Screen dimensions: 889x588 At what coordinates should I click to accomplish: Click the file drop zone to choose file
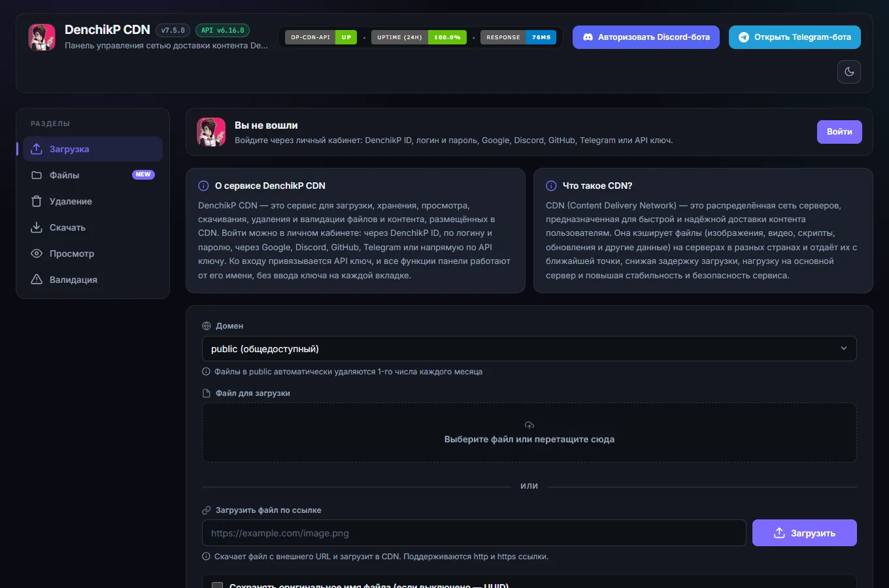(x=529, y=433)
